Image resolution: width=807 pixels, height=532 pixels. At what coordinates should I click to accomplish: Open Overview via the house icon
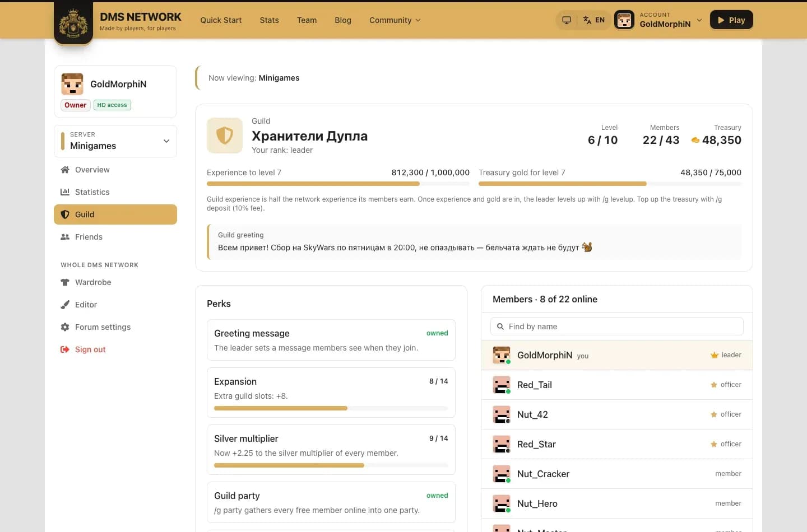coord(65,170)
